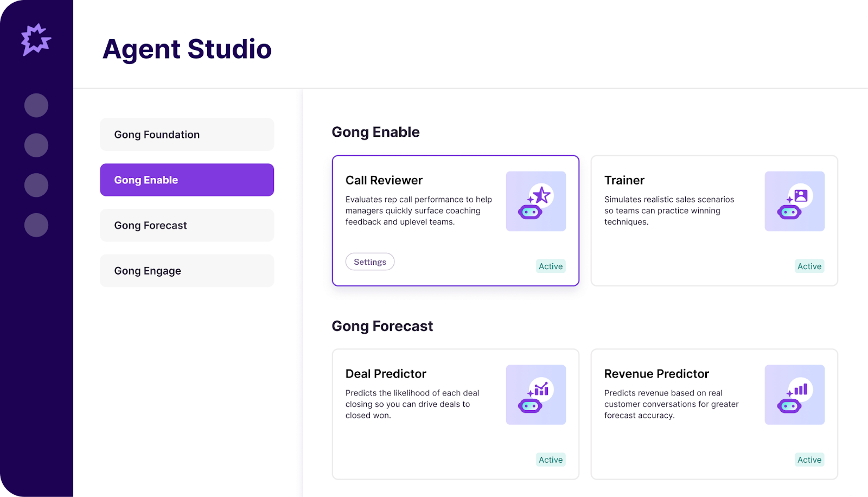Select the Call Reviewer agent card
The width and height of the screenshot is (868, 497).
pyautogui.click(x=455, y=221)
